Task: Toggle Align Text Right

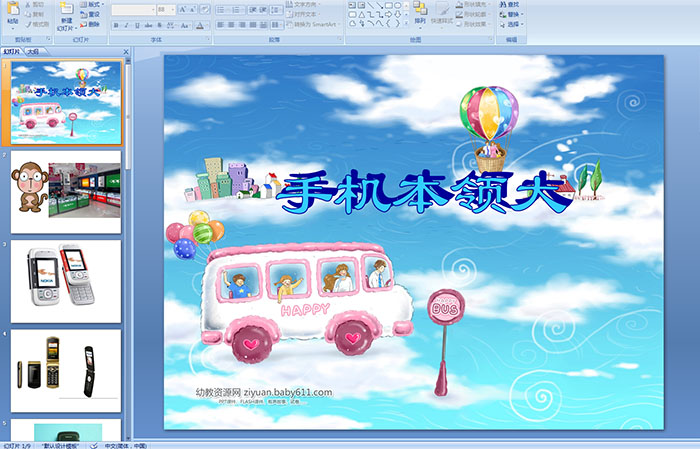Action: (x=242, y=25)
